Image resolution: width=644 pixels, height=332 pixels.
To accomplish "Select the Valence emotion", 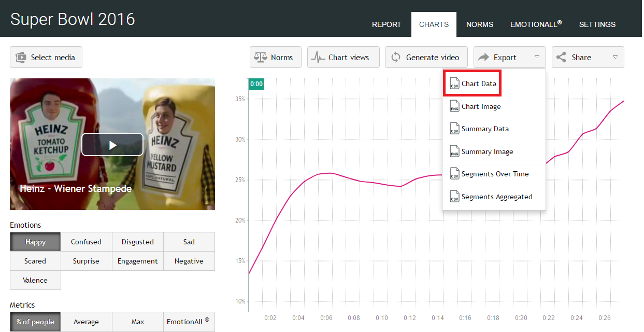I will [x=35, y=280].
